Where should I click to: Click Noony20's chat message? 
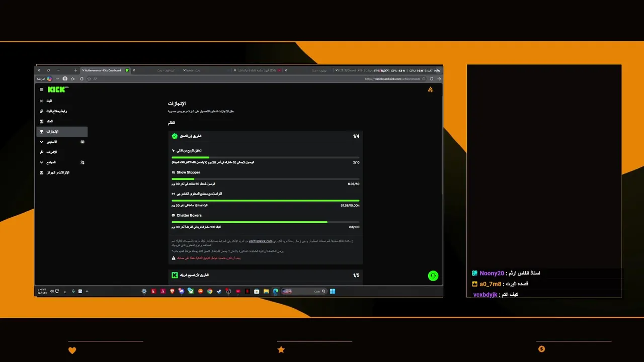pos(523,273)
